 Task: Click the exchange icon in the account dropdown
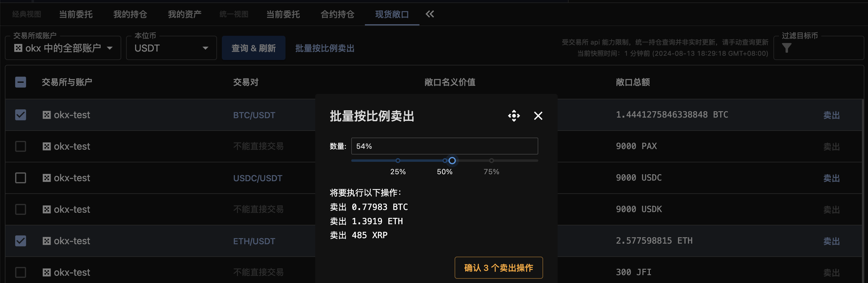tap(18, 48)
